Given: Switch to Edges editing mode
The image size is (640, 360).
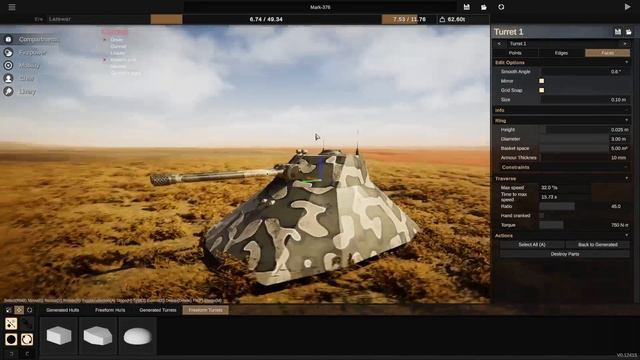Looking at the screenshot, I should (x=561, y=53).
